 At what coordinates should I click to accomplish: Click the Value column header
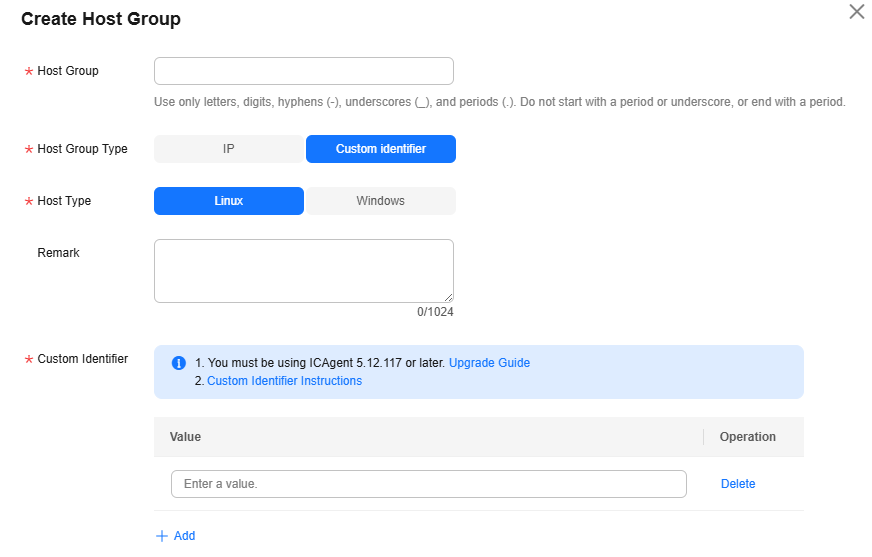(x=185, y=437)
